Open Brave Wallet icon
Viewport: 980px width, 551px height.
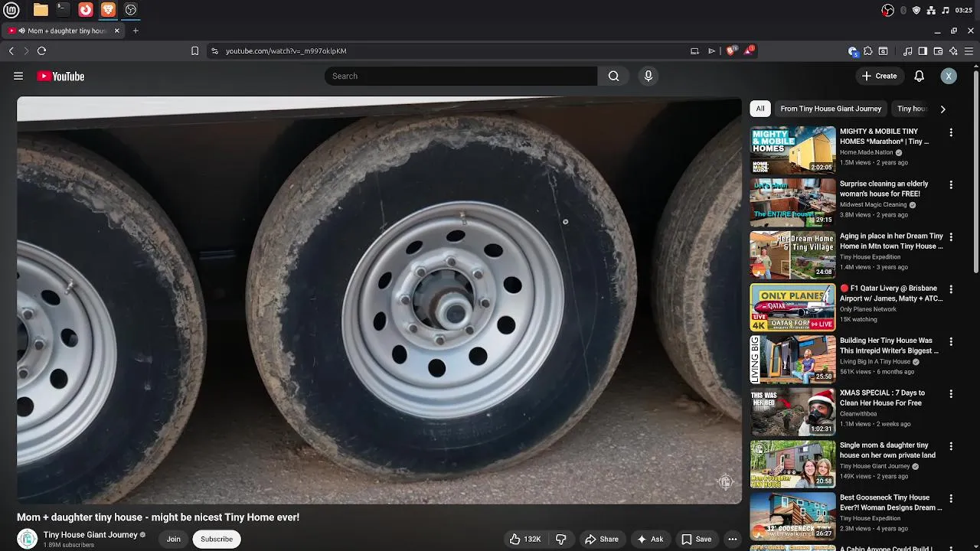click(x=938, y=51)
